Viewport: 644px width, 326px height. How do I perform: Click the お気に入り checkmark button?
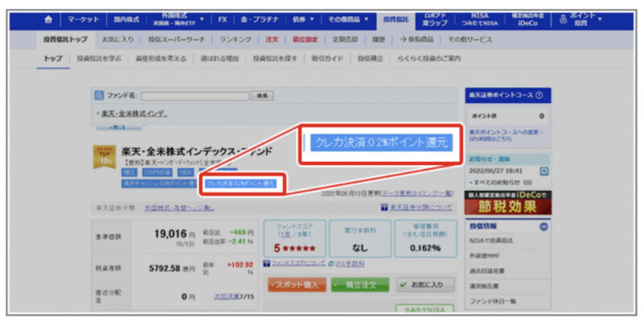pos(426,284)
